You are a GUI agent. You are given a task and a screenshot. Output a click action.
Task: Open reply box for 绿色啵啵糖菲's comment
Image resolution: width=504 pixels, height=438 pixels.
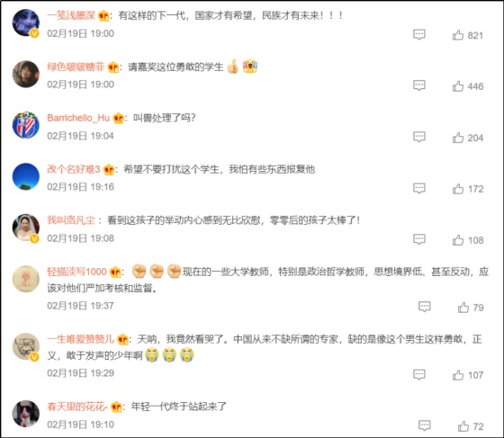coord(419,85)
